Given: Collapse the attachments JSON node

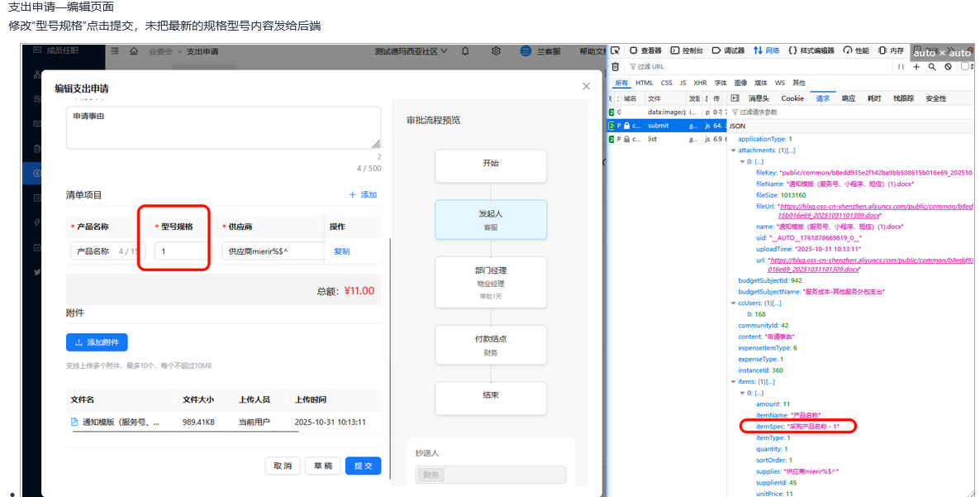Looking at the screenshot, I should pyautogui.click(x=734, y=151).
